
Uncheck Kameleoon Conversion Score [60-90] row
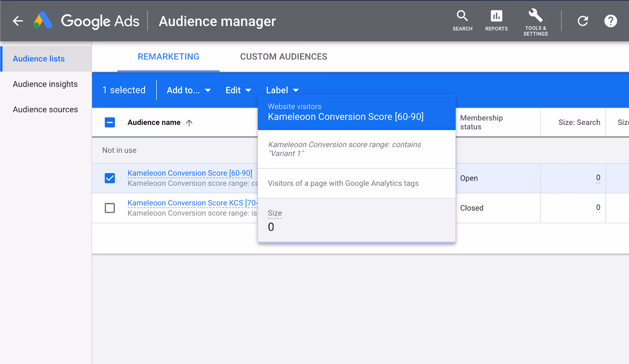tap(110, 178)
